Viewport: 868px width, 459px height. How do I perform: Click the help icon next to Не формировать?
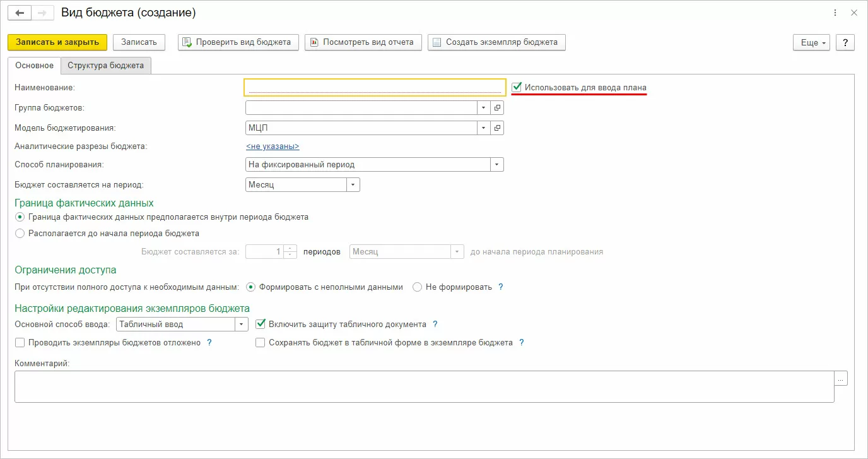click(x=501, y=287)
